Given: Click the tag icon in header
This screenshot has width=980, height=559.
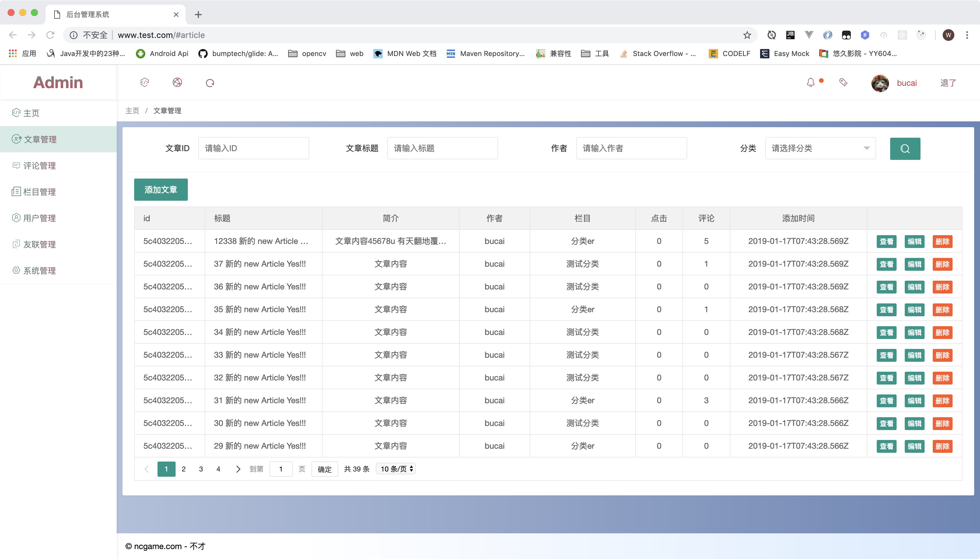Looking at the screenshot, I should 843,83.
